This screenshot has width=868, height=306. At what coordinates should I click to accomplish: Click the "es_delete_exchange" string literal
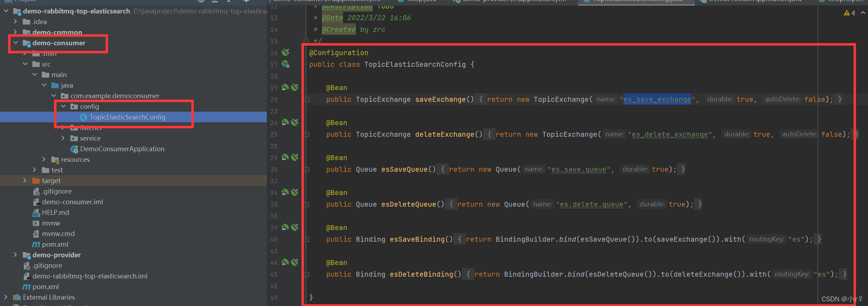coord(670,135)
